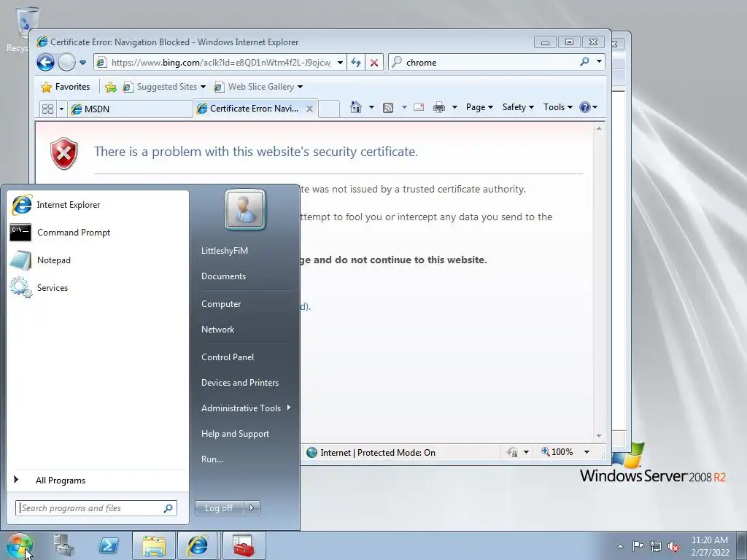747x560 pixels.
Task: Expand the address bar URL dropdown
Action: point(340,63)
